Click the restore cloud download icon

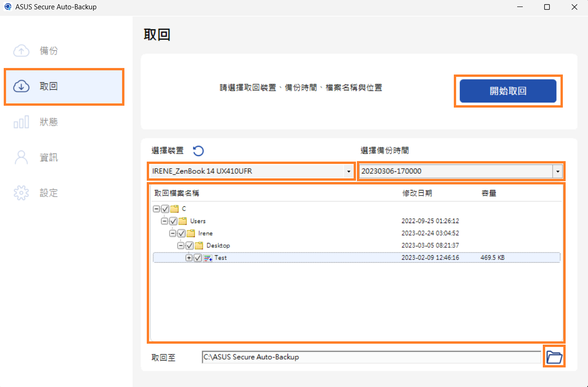point(21,86)
